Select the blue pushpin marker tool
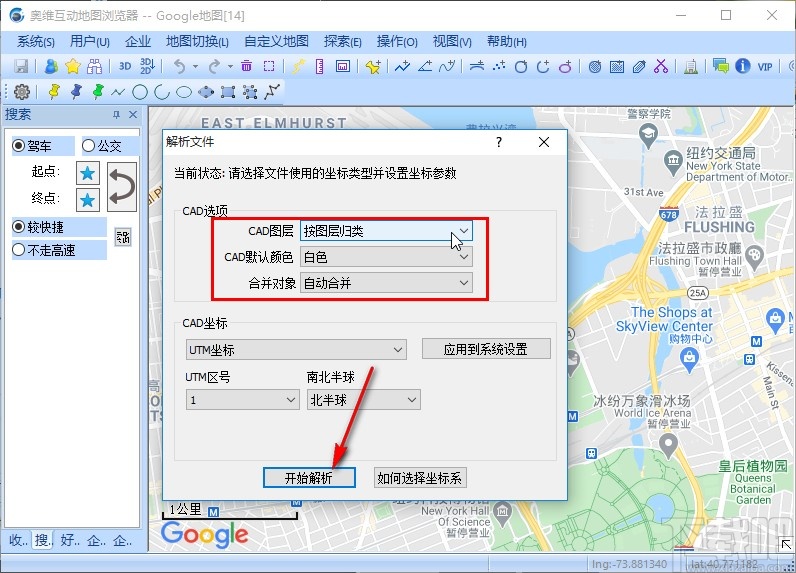Viewport: 796px width, 573px height. coord(76,92)
